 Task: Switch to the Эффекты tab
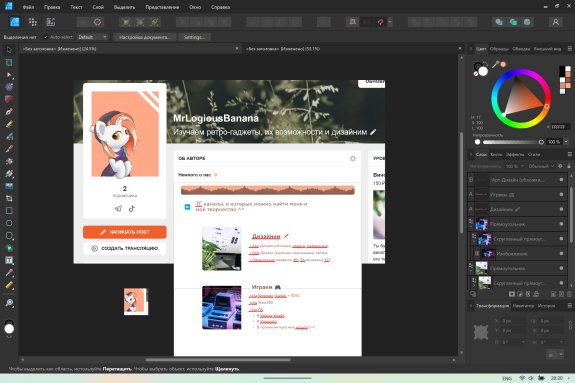coord(515,154)
